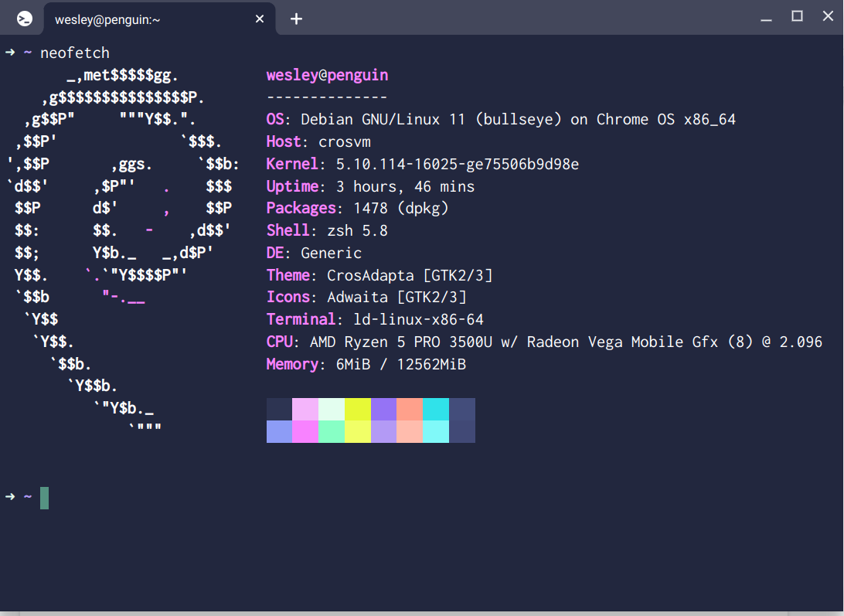Minimize the terminal window
The width and height of the screenshot is (844, 616).
tap(767, 19)
